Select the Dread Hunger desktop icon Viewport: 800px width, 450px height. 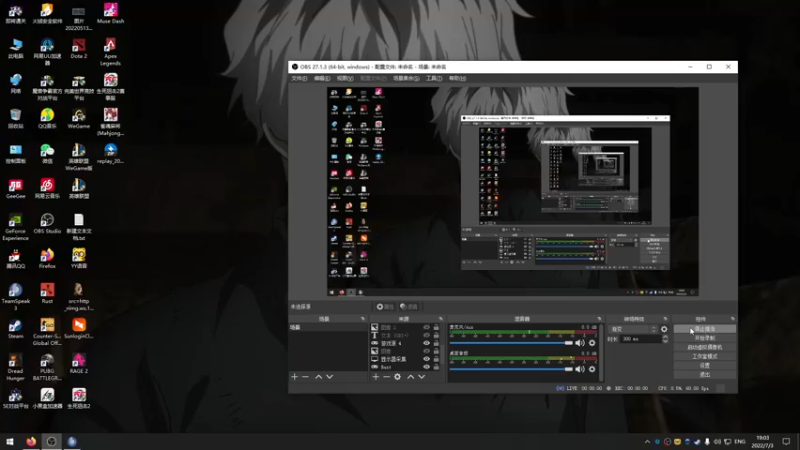coord(15,367)
